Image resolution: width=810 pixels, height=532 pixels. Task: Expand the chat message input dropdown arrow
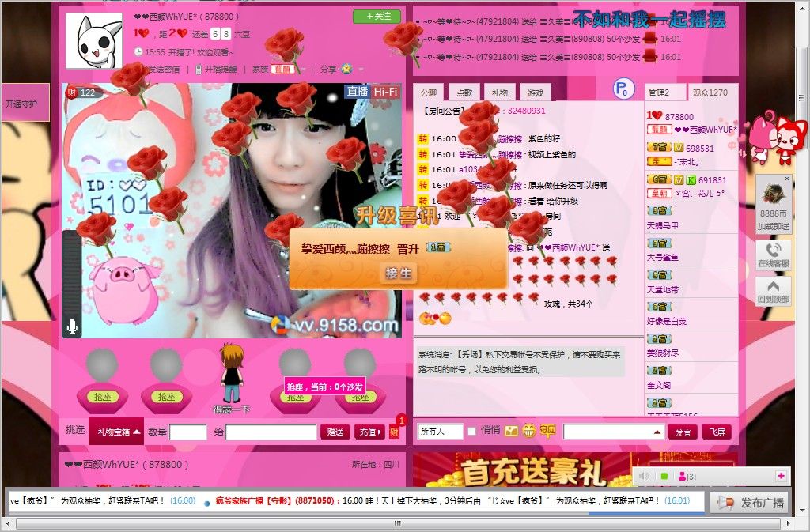[657, 432]
